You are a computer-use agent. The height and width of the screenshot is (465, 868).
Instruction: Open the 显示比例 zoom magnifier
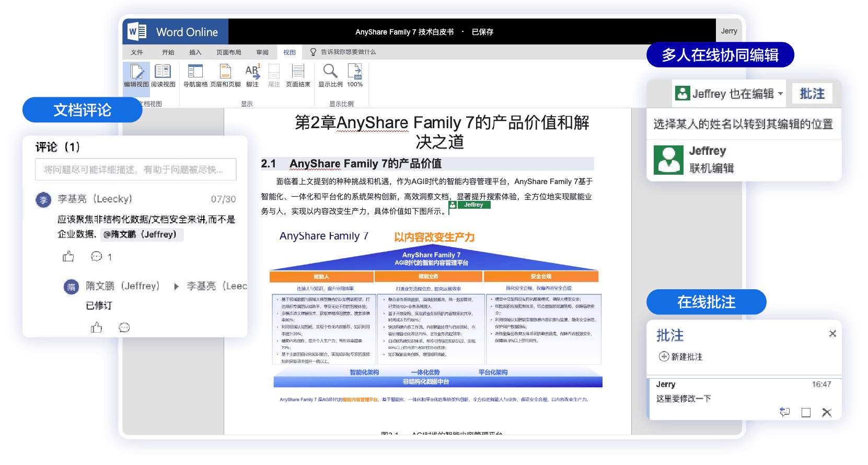pos(330,71)
